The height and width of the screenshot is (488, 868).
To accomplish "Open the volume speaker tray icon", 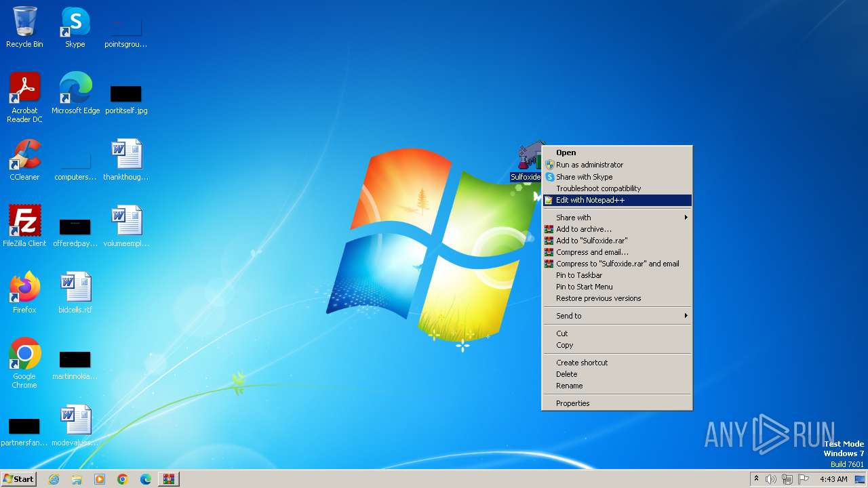I will (771, 479).
